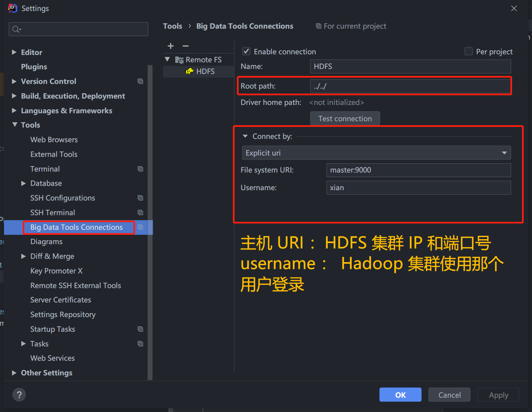Click project-level icon next to SSH Terminal

(140, 212)
